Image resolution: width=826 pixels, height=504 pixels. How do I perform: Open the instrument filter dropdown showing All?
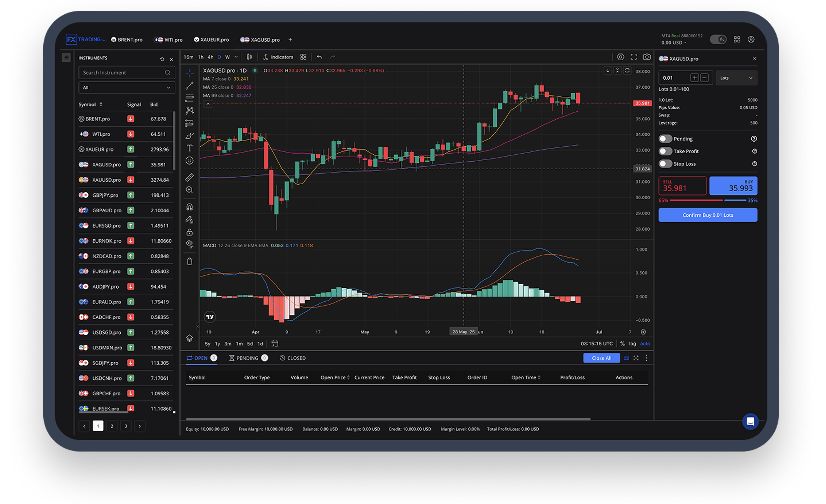click(x=127, y=87)
